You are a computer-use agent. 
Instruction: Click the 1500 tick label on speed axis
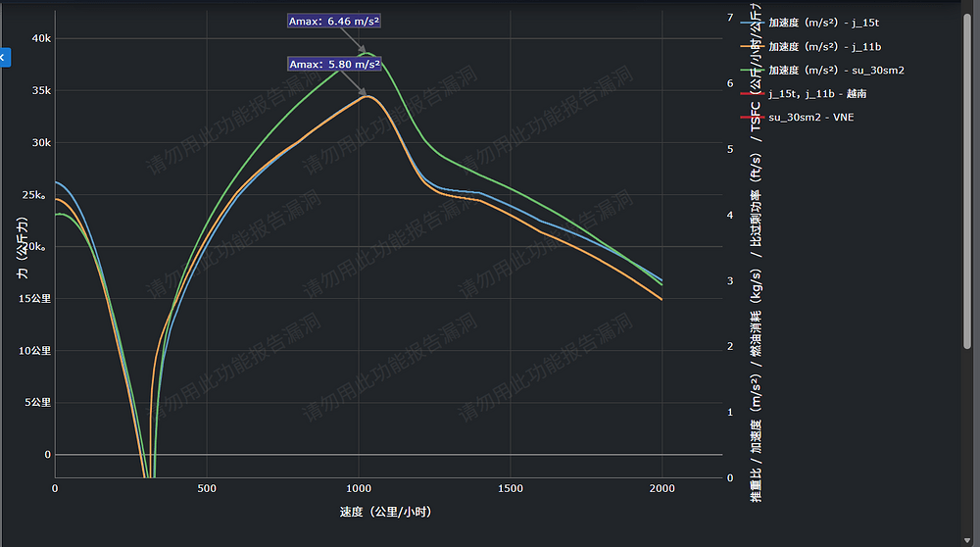point(511,488)
